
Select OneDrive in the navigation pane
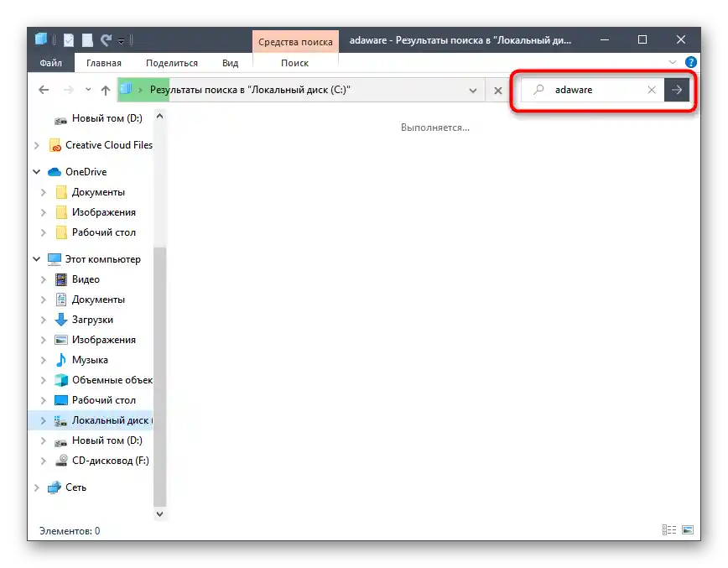(86, 172)
